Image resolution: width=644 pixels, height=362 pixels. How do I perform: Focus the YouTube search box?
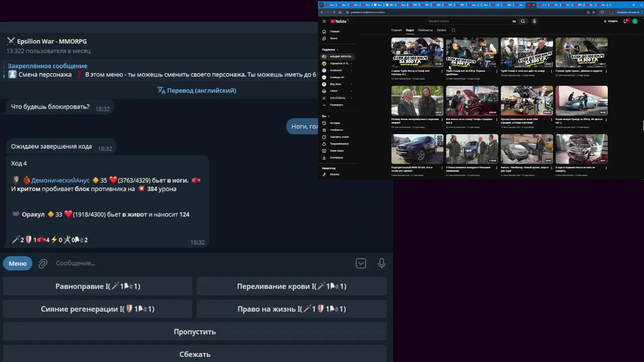(468, 21)
